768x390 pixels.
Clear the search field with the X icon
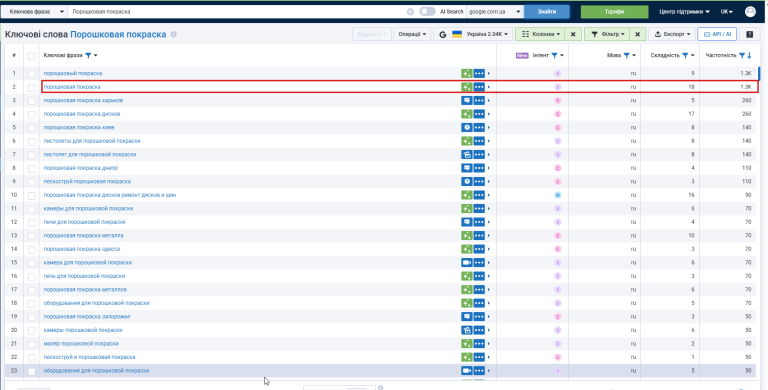(x=410, y=12)
